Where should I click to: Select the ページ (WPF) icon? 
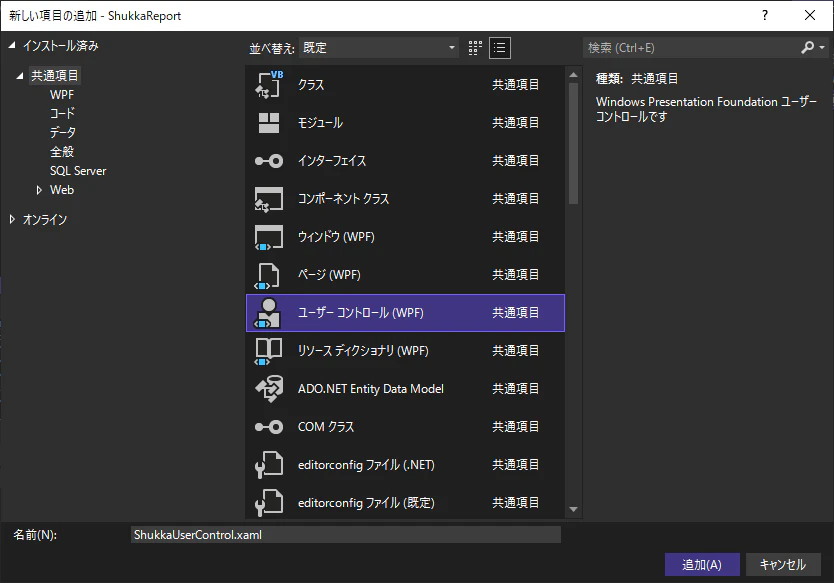(268, 276)
